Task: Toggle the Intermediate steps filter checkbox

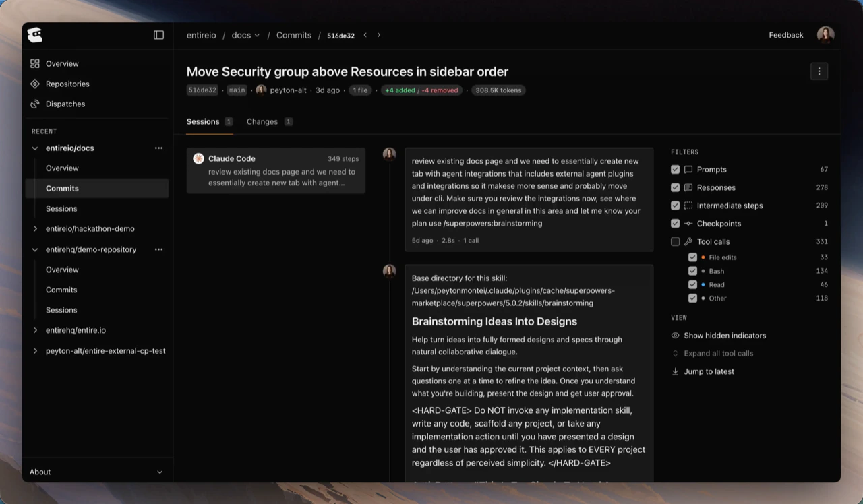Action: tap(675, 206)
